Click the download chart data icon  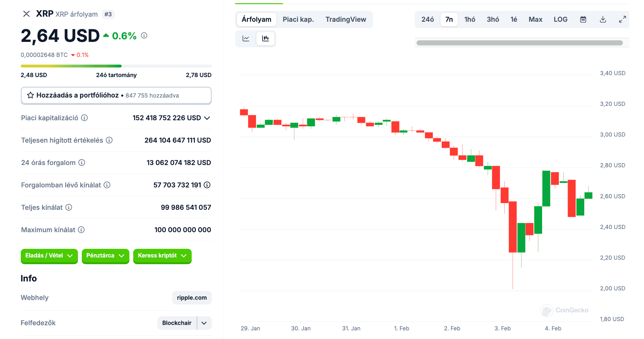[x=603, y=20]
